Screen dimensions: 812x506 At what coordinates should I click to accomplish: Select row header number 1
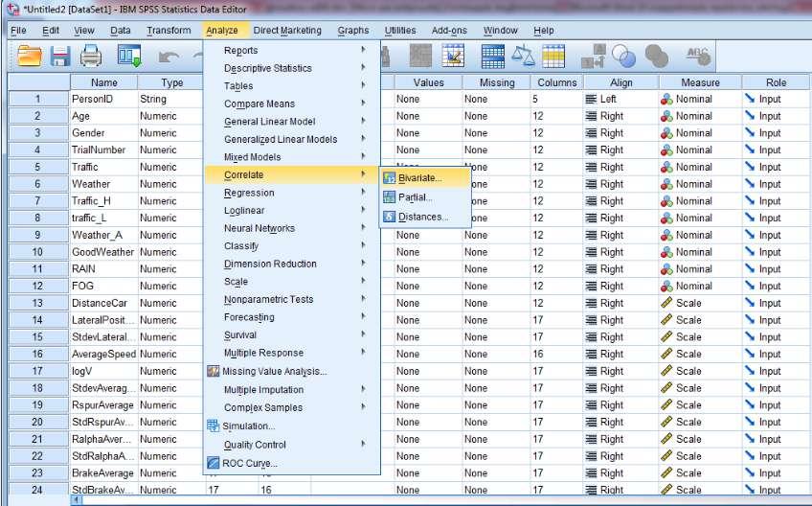tap(37, 99)
